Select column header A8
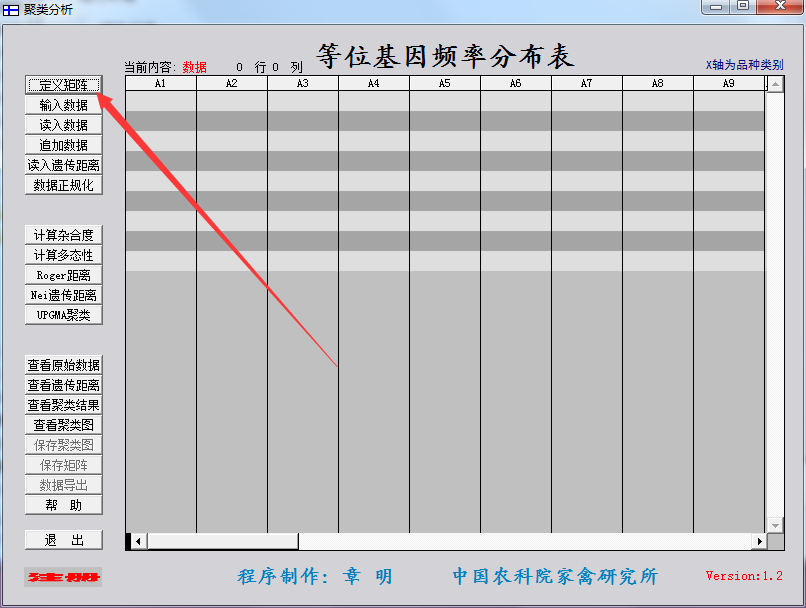The image size is (806, 608). [x=657, y=83]
